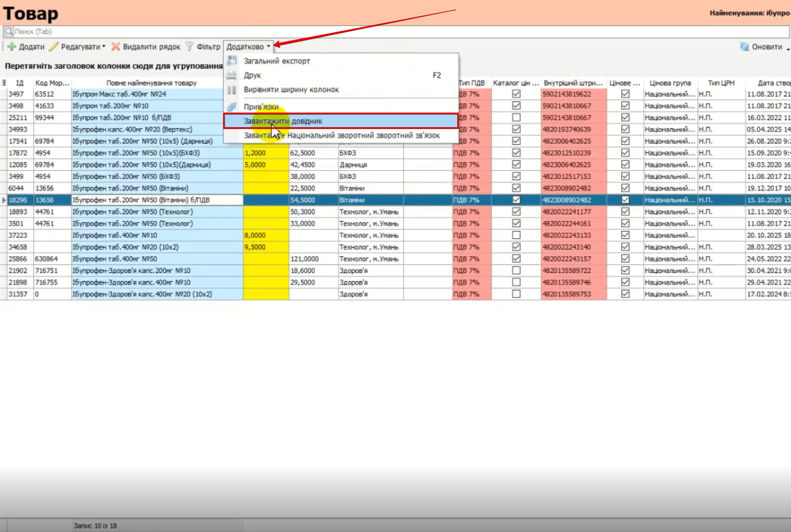Click the Оновити refresh icon
This screenshot has width=791, height=532.
tap(744, 47)
